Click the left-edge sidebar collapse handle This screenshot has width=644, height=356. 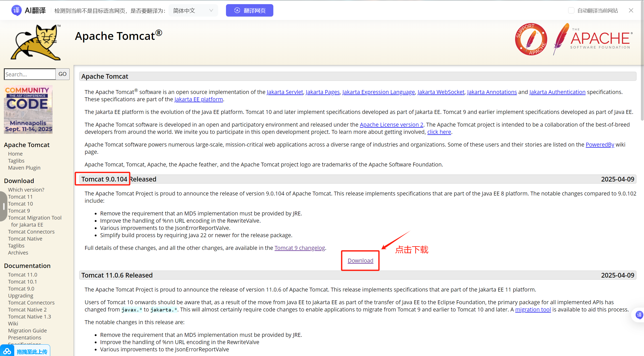[x=3, y=206]
